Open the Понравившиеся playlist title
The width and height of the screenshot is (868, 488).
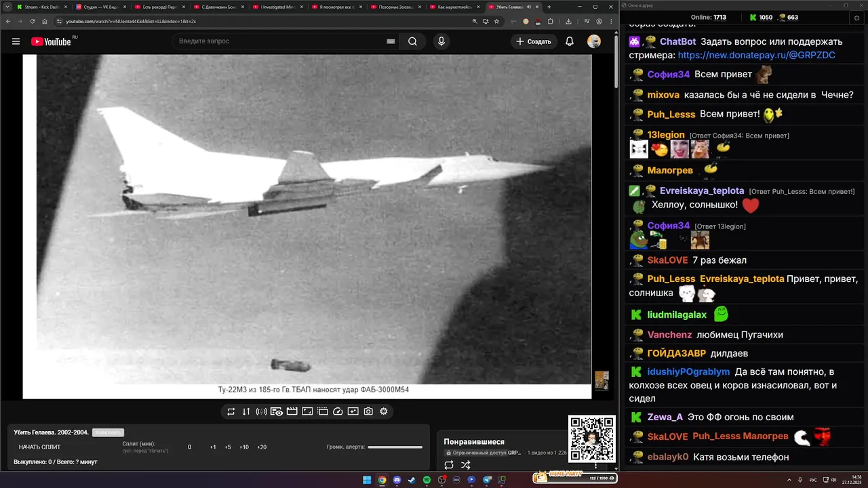[x=474, y=442]
